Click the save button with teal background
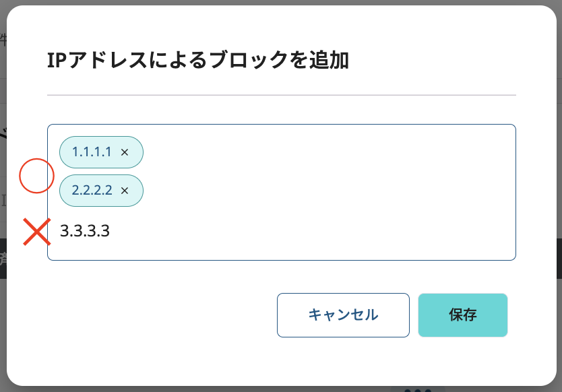 (x=463, y=315)
